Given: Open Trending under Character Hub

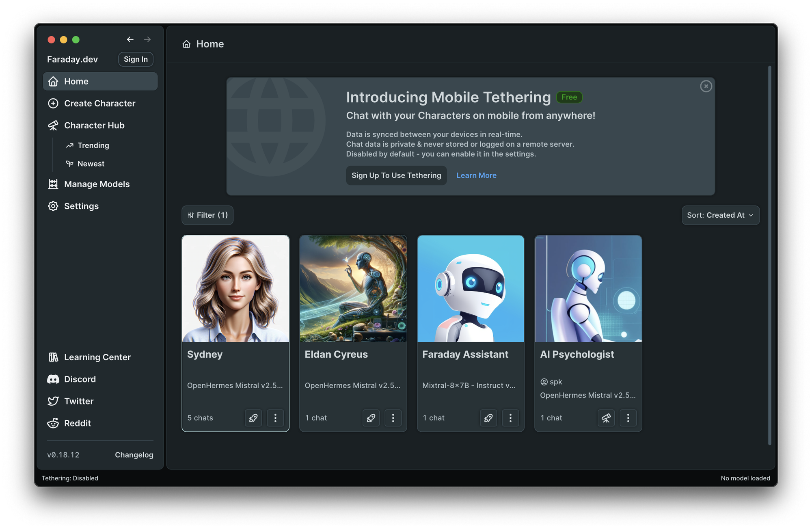Looking at the screenshot, I should [x=93, y=145].
